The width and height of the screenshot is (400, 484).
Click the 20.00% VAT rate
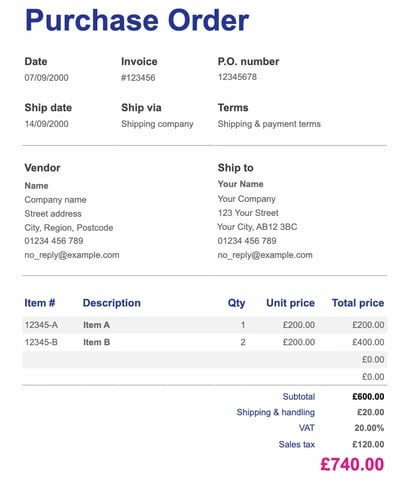tap(369, 428)
